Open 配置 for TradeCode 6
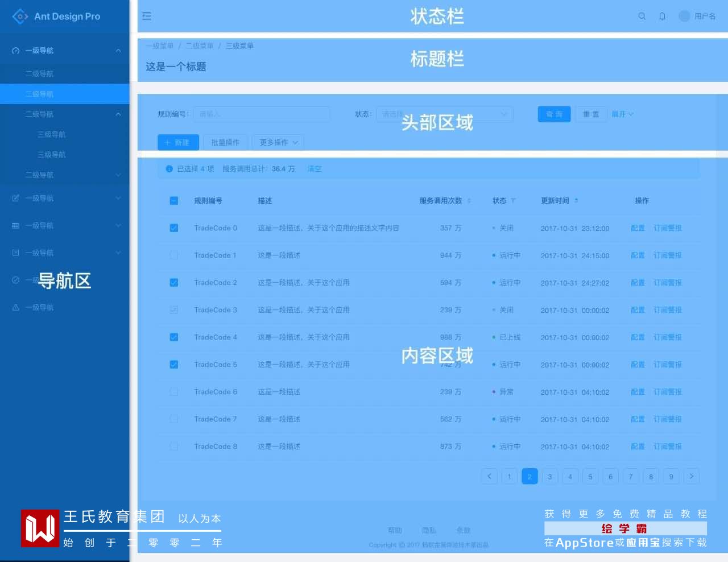 638,392
